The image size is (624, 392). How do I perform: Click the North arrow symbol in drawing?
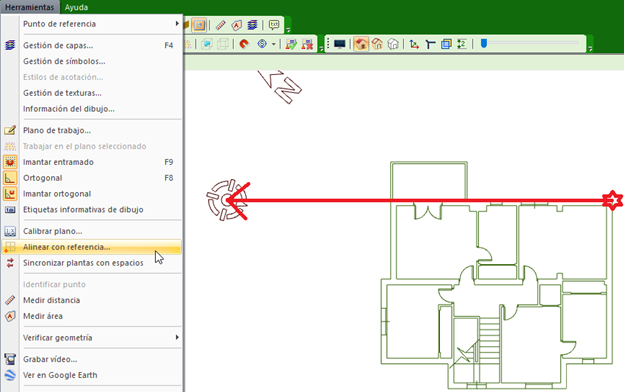pyautogui.click(x=280, y=86)
